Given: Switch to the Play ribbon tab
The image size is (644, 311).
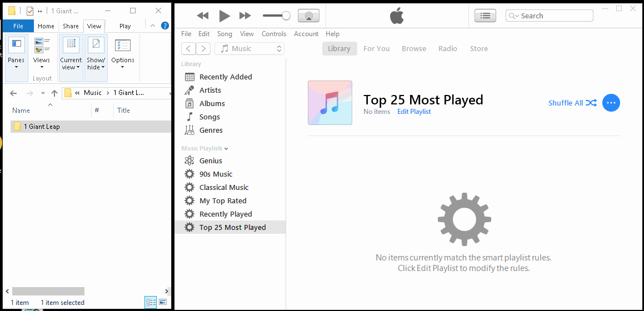Looking at the screenshot, I should pyautogui.click(x=125, y=26).
